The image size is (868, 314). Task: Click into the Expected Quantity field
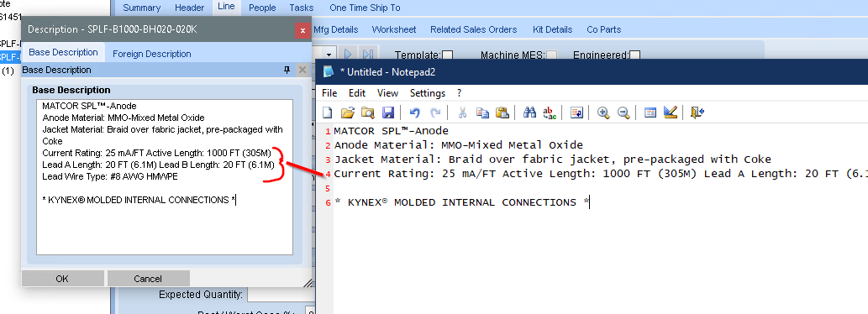pos(281,295)
